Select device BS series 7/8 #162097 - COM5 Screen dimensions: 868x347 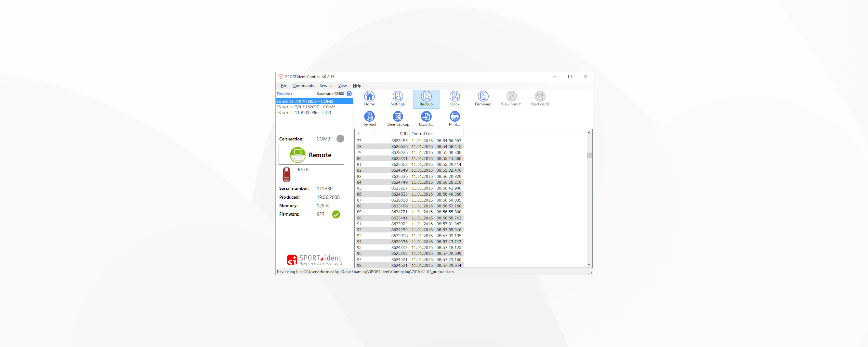pos(314,107)
